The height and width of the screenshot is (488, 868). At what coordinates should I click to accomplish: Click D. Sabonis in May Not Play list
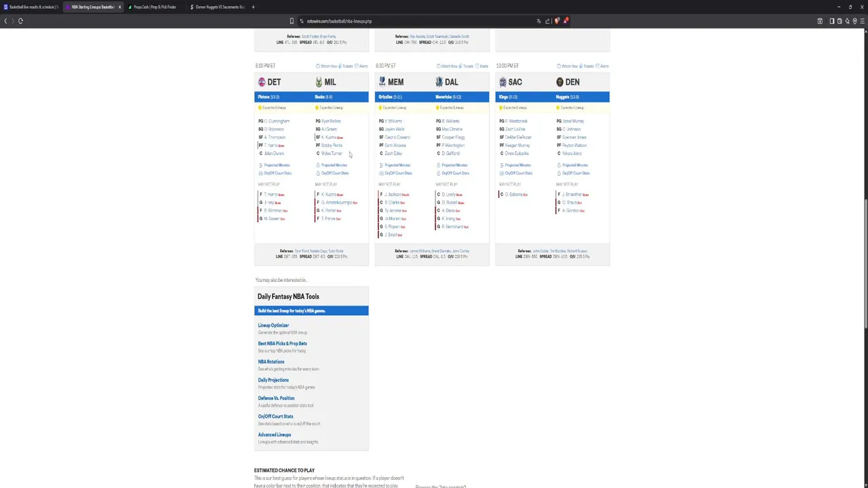pos(515,194)
